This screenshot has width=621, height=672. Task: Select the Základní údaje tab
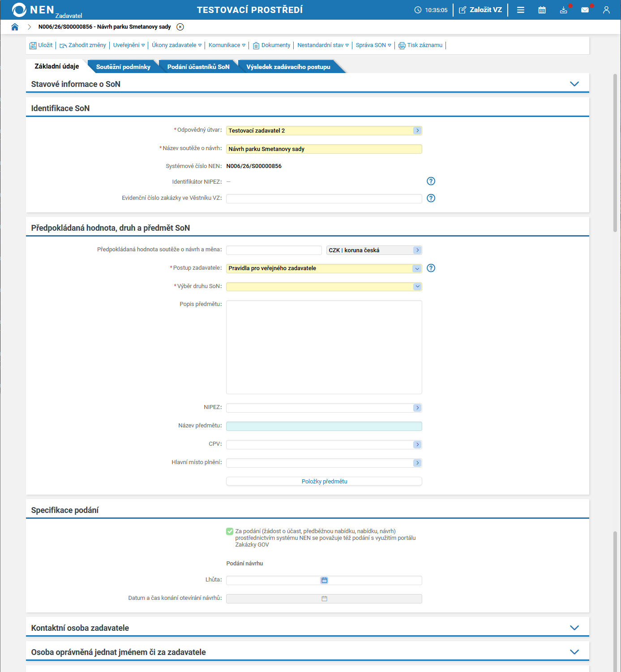(x=57, y=66)
